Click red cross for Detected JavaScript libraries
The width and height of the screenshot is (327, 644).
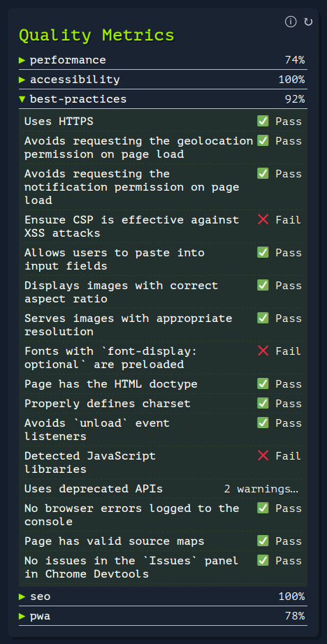click(263, 456)
